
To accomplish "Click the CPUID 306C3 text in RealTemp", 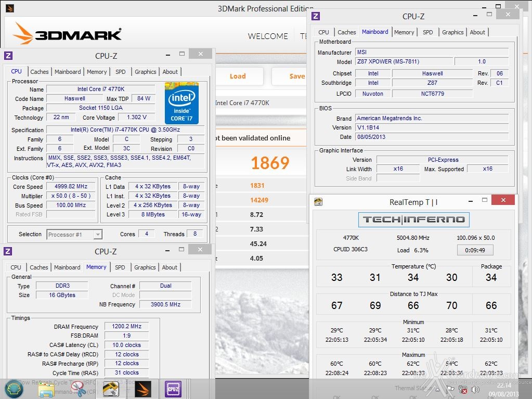I will click(x=351, y=249).
